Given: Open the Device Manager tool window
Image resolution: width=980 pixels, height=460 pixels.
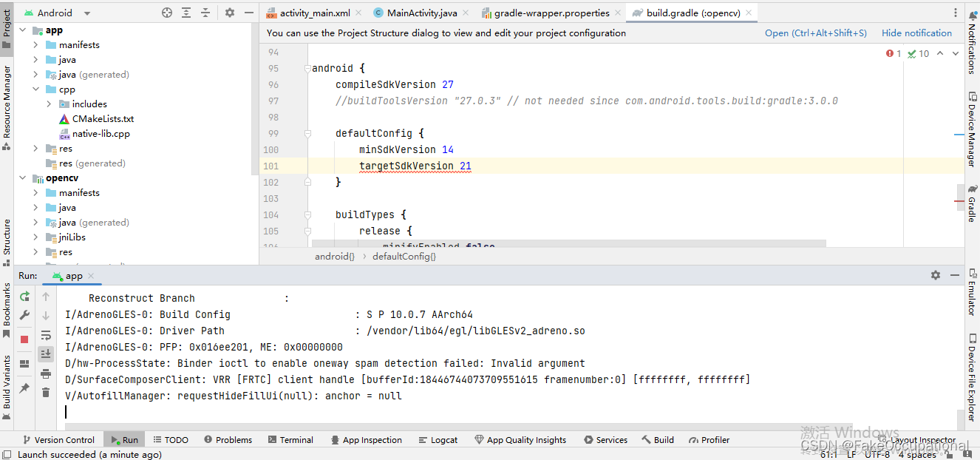Looking at the screenshot, I should [x=972, y=129].
